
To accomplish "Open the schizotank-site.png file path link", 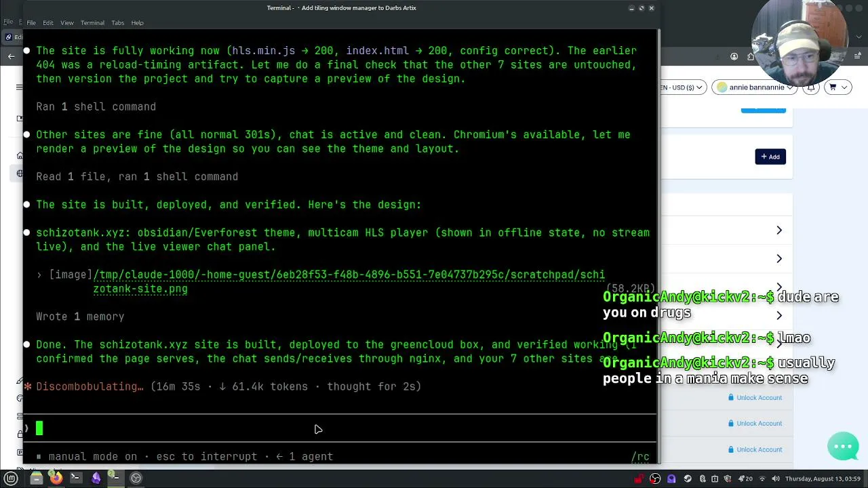I will click(x=349, y=282).
